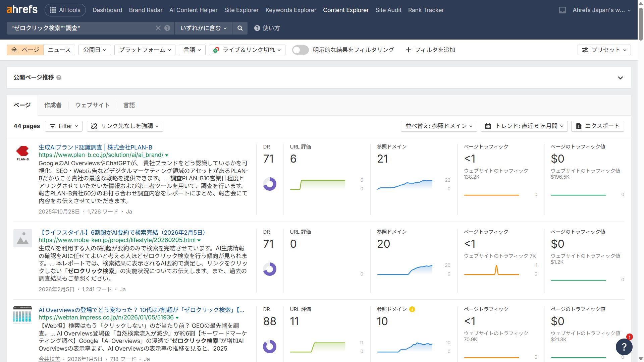Click author name 今井扶美
Viewport: 644px width, 362px height.
tap(49, 359)
